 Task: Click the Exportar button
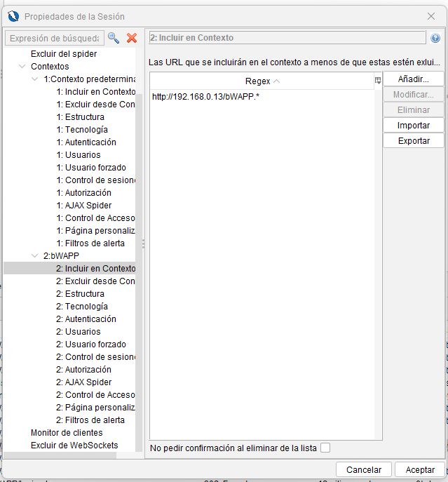tap(413, 141)
